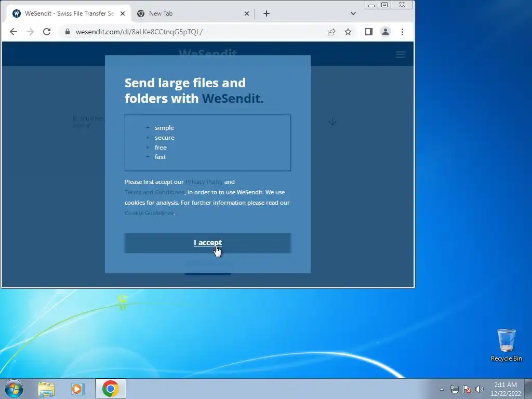Click the 'simple' list item
Image resolution: width=532 pixels, height=399 pixels.
point(164,128)
